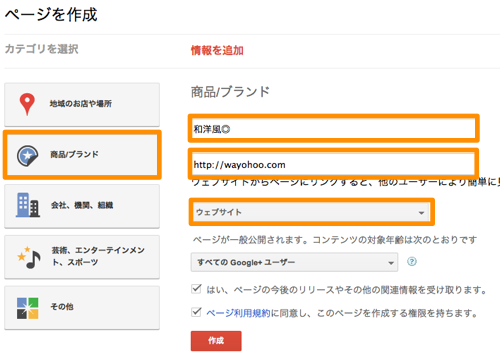Open the help question mark icon

(x=412, y=262)
